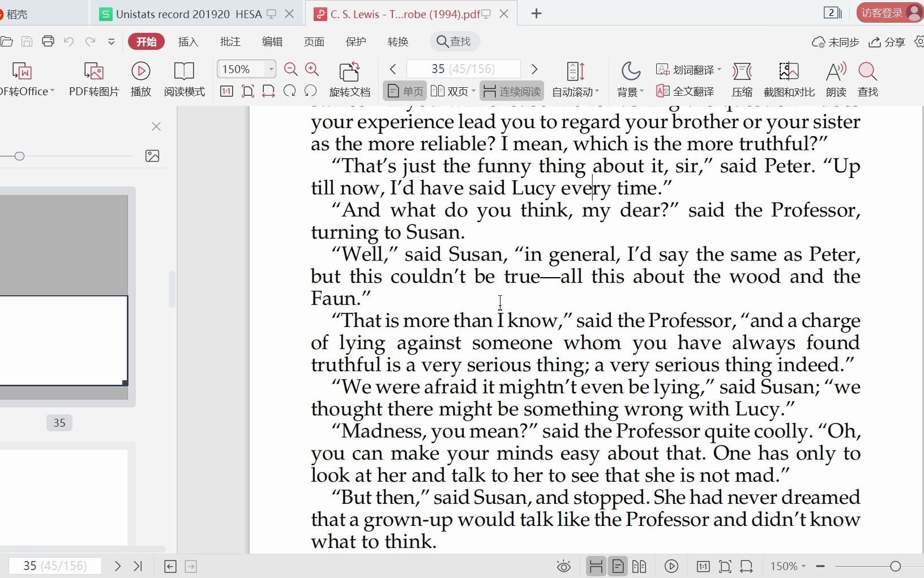Screen dimensions: 924x578
Task: Click the status bar page number field
Action: pos(55,566)
